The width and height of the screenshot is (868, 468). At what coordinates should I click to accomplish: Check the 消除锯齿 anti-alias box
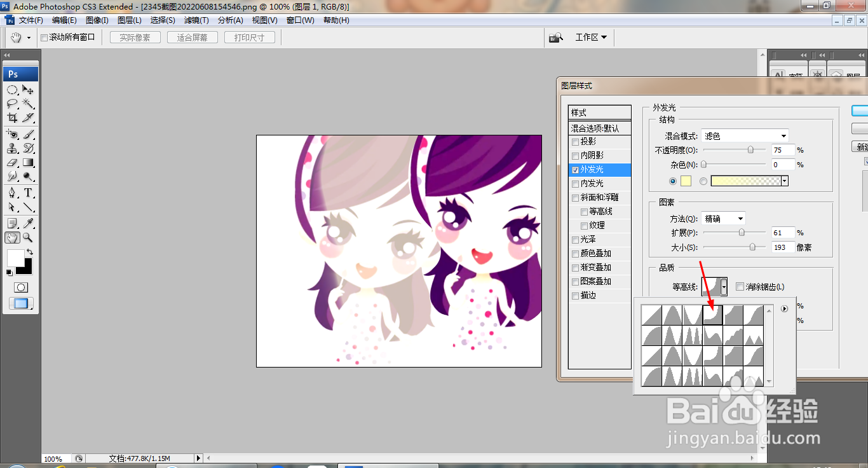pyautogui.click(x=740, y=287)
